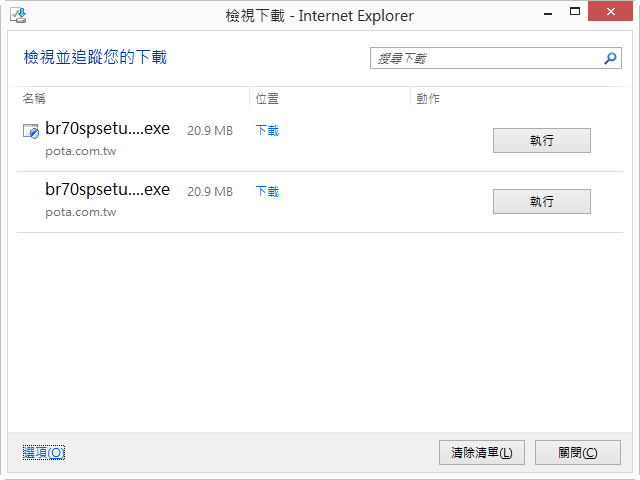Click pota.com.tw under the first download
Screen dimensions: 640x480
click(80, 151)
